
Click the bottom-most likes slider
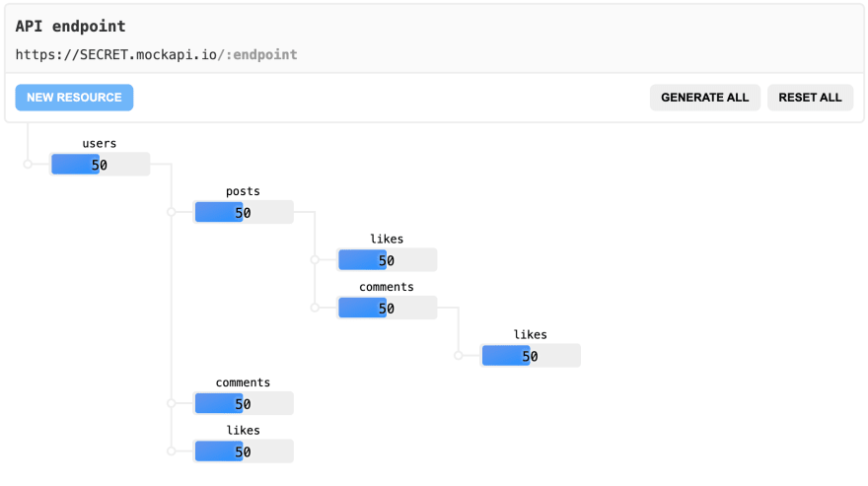tap(244, 451)
